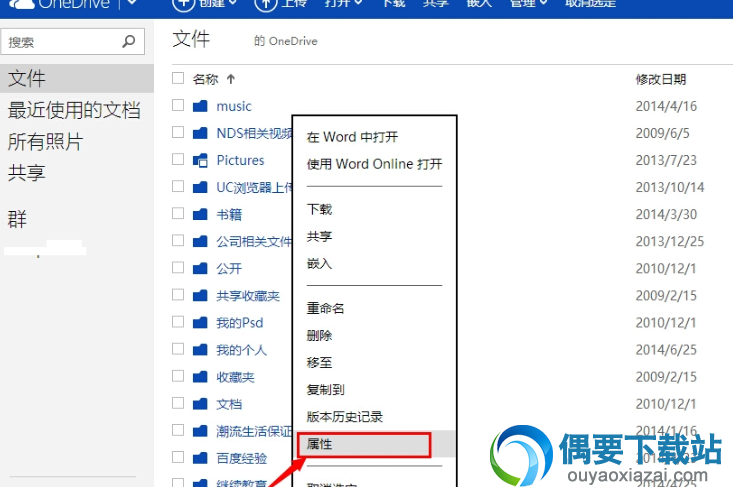Click the 我的个人 folder icon
Viewport: 733px width, 487px height.
point(200,350)
